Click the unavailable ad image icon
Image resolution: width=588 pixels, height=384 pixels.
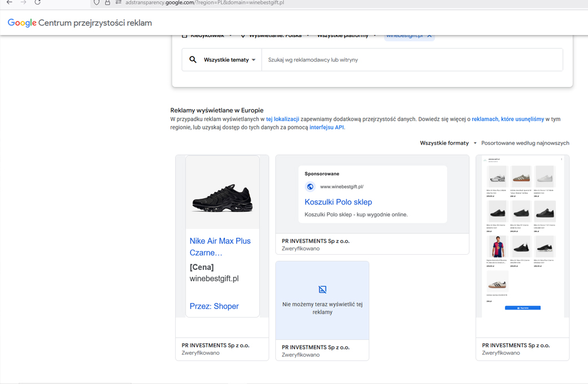point(322,289)
